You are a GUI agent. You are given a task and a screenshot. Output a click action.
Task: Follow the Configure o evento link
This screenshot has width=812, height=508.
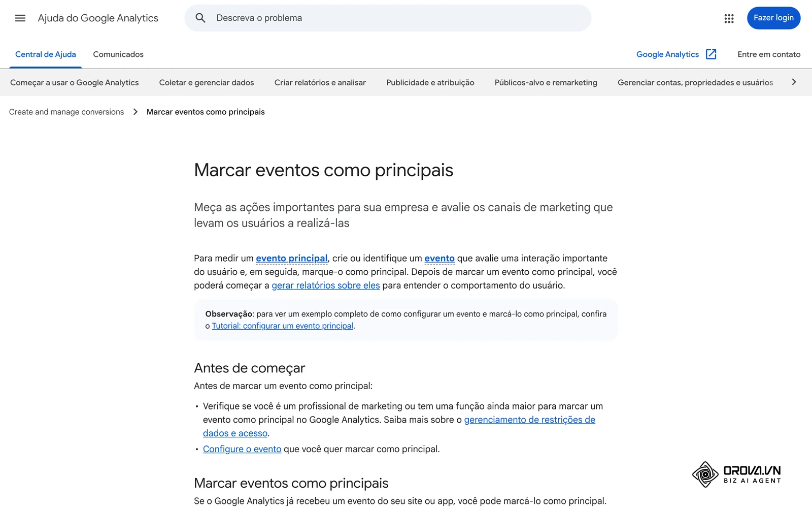coord(242,449)
